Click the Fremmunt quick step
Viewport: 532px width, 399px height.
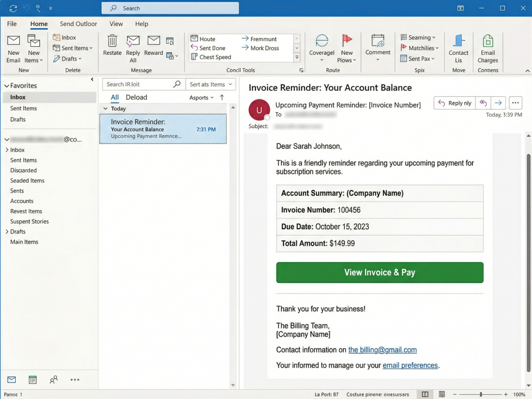[x=259, y=39]
